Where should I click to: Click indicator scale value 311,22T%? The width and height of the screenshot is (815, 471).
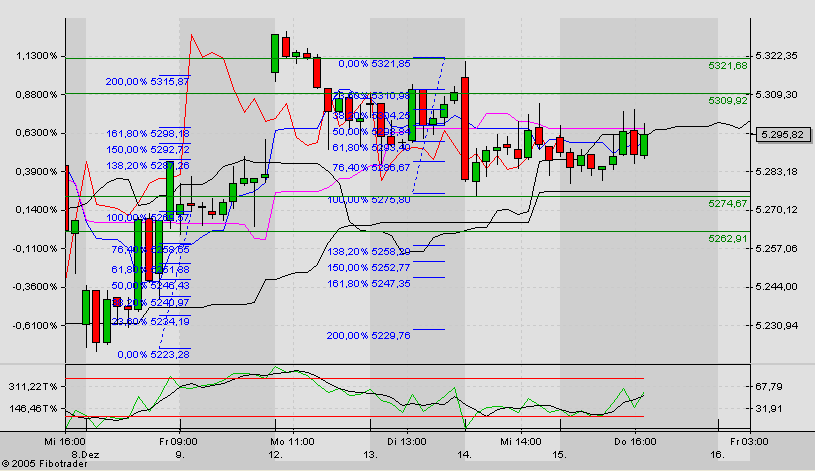[33, 387]
